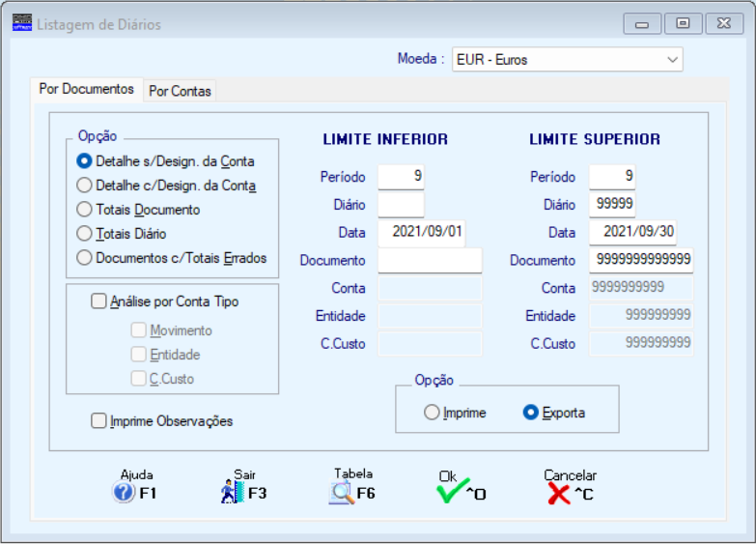Switch to the Por Contas tab
Viewport: 756px width, 544px height.
[180, 91]
